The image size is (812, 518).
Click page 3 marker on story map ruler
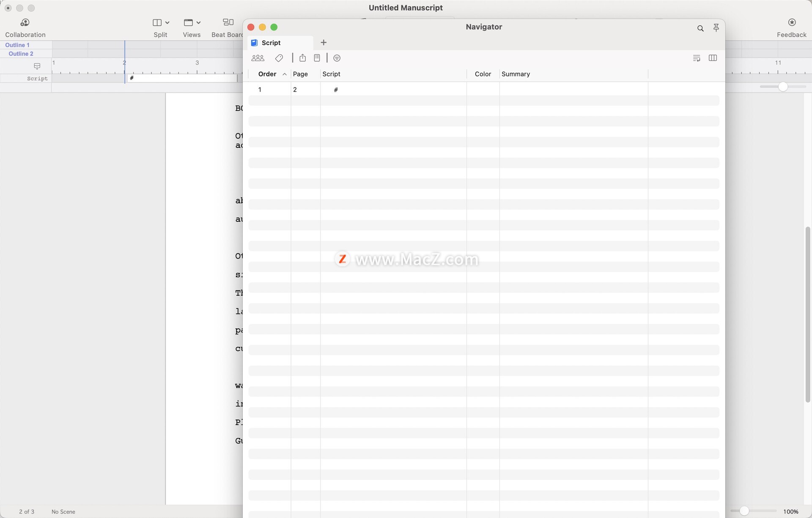click(197, 63)
